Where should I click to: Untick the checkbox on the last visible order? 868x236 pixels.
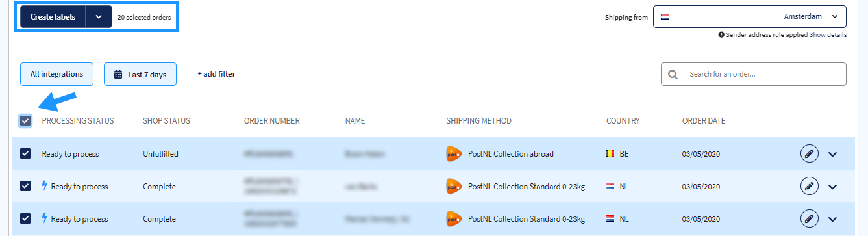(x=25, y=219)
